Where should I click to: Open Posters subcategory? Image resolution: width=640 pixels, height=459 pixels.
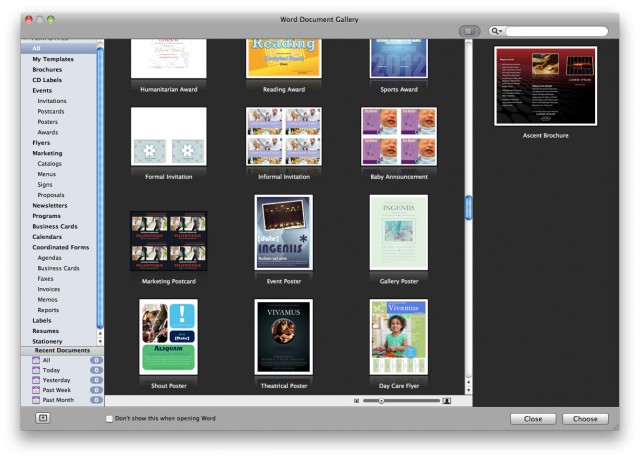[x=48, y=122]
